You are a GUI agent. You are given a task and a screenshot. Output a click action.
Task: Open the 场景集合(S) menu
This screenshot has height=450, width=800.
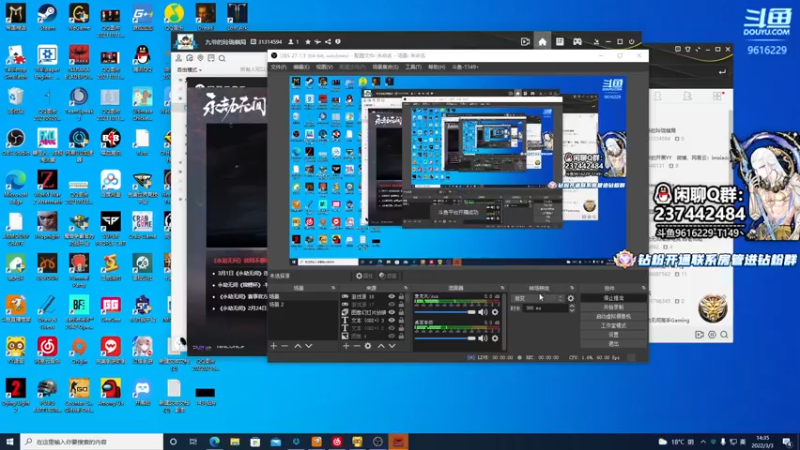(x=385, y=67)
